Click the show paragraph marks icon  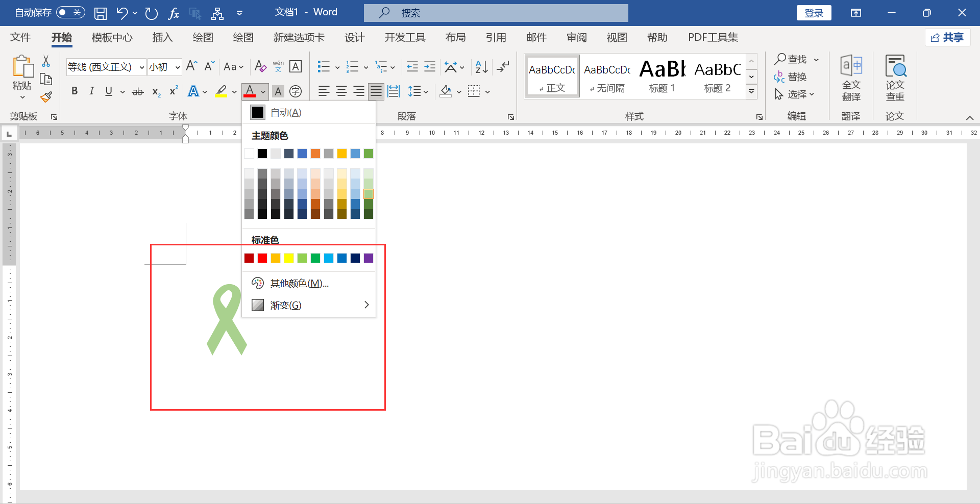point(503,67)
